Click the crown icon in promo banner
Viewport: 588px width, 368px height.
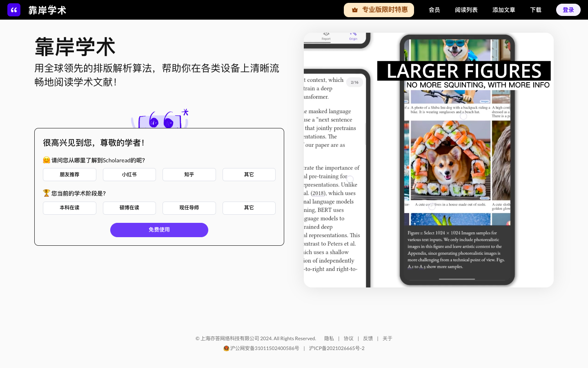(x=355, y=10)
